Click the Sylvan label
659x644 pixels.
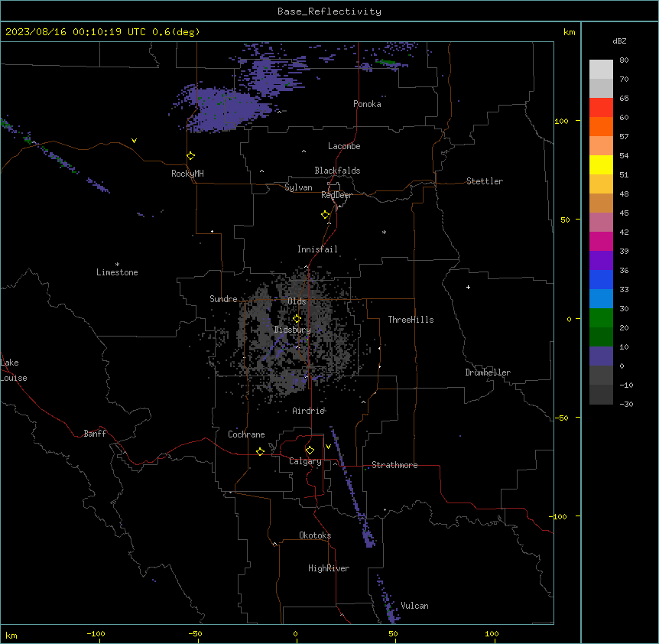pos(298,187)
